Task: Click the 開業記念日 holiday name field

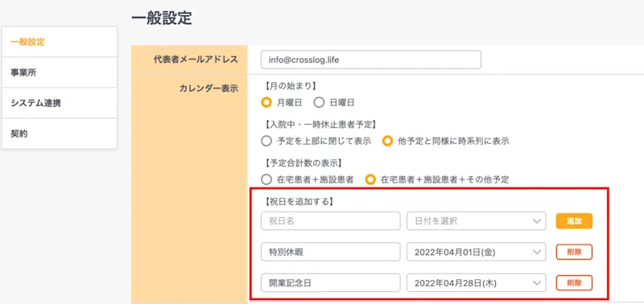Action: [x=331, y=282]
